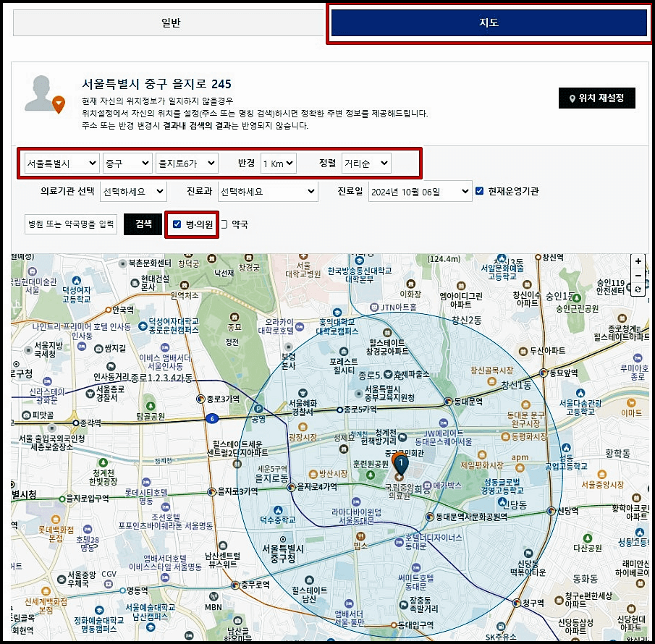Click the map zoom out icon
Viewport: 655px width, 644px height.
click(638, 276)
